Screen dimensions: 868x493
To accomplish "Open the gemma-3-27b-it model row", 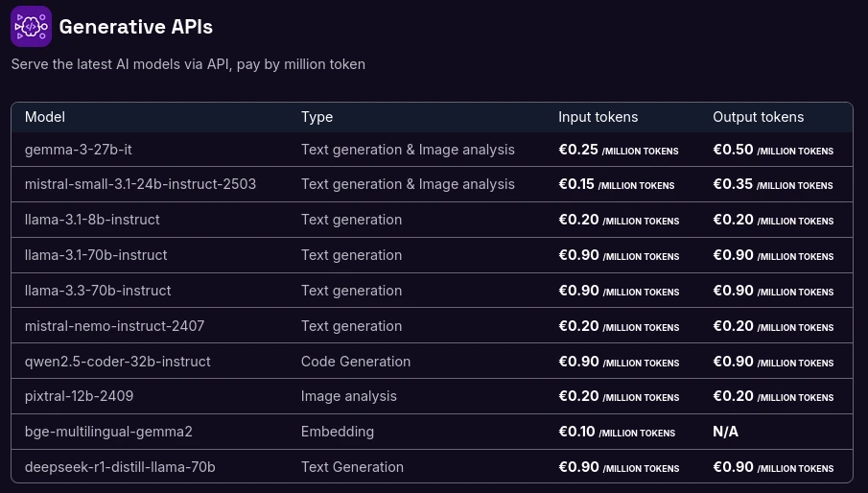I will coord(79,150).
